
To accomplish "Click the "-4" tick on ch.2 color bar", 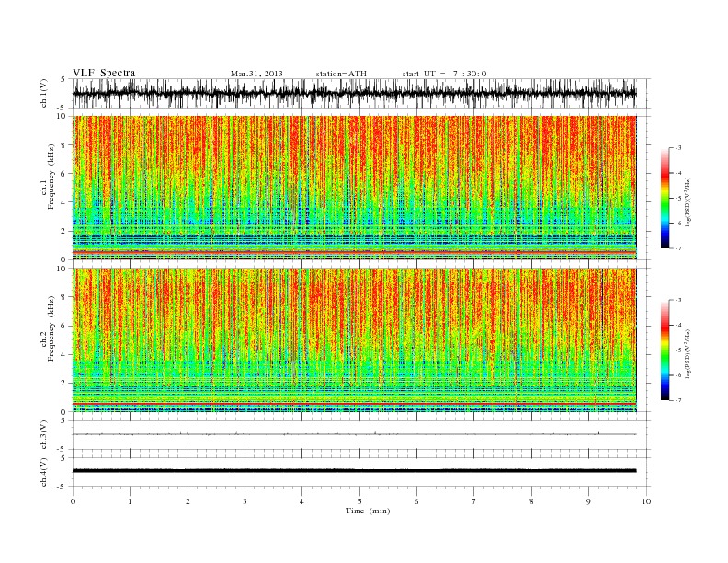I will (x=678, y=325).
